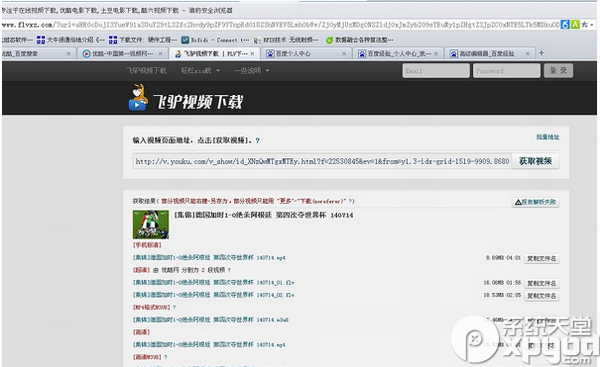Open the 大牛 bookmark in bookmarks bar
The height and width of the screenshot is (367, 600).
click(x=70, y=40)
